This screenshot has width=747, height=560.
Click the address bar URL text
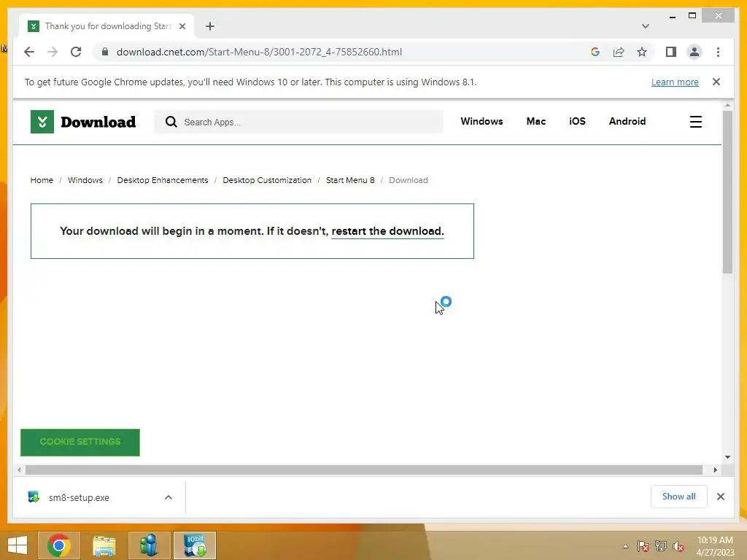pyautogui.click(x=259, y=52)
